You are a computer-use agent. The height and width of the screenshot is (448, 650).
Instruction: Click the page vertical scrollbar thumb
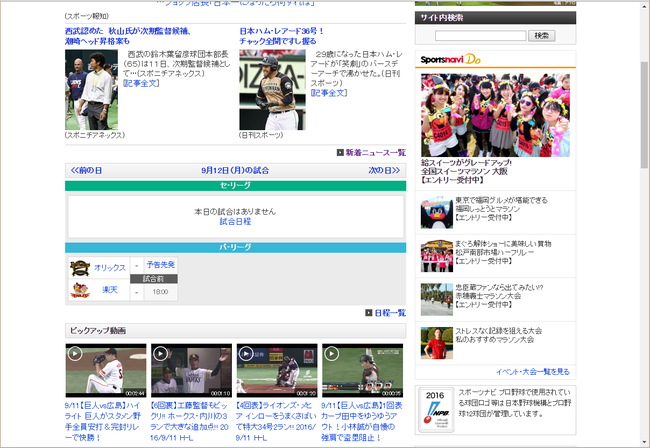[644, 115]
